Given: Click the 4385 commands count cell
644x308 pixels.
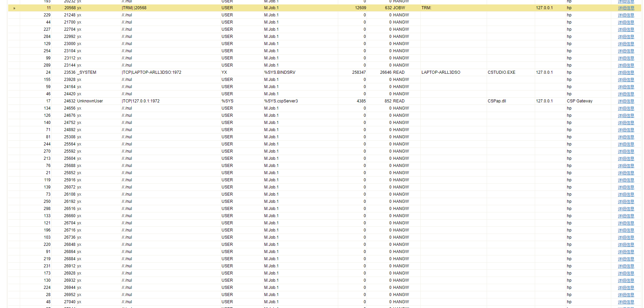Looking at the screenshot, I should (x=361, y=101).
